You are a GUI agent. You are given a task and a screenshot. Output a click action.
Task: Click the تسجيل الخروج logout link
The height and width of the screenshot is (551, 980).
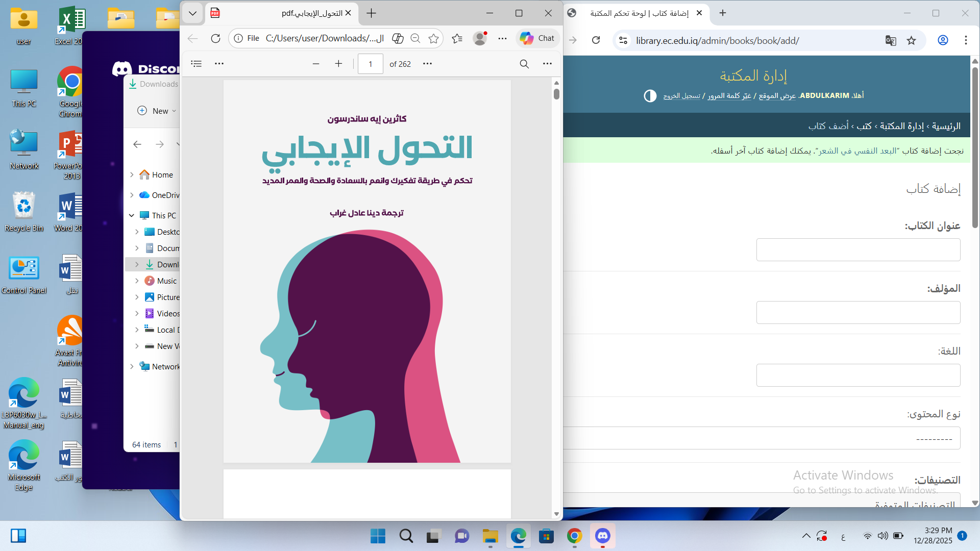pyautogui.click(x=682, y=96)
